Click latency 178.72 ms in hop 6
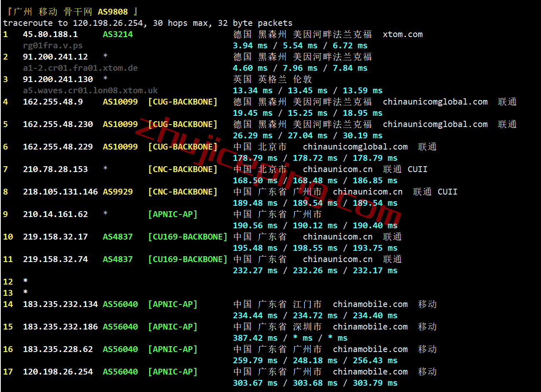The width and height of the screenshot is (541, 392). [315, 158]
